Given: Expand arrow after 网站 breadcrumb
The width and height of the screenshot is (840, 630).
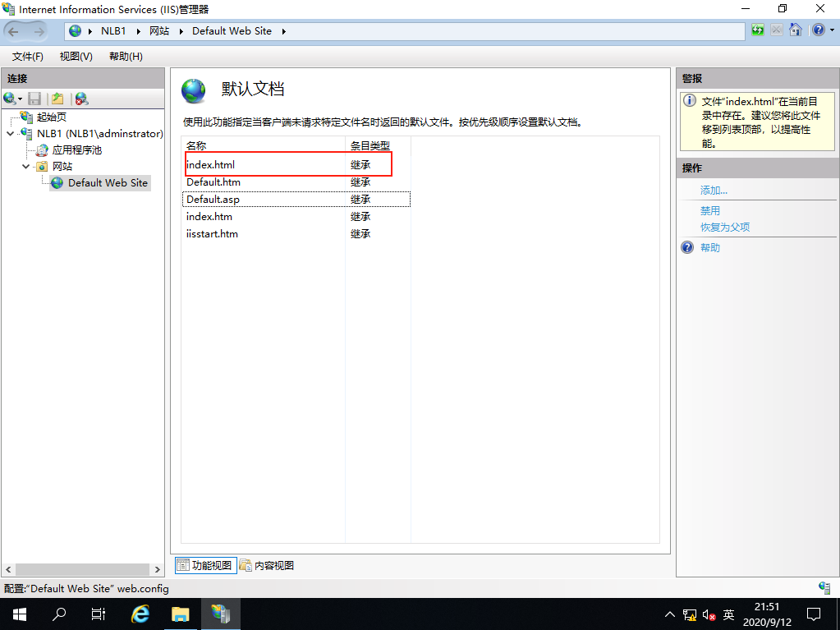Looking at the screenshot, I should [x=181, y=31].
